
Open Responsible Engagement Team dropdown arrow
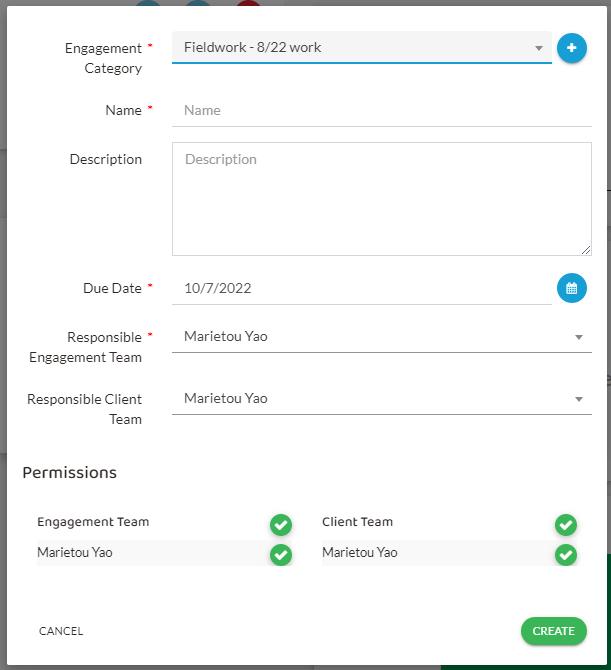tap(578, 338)
